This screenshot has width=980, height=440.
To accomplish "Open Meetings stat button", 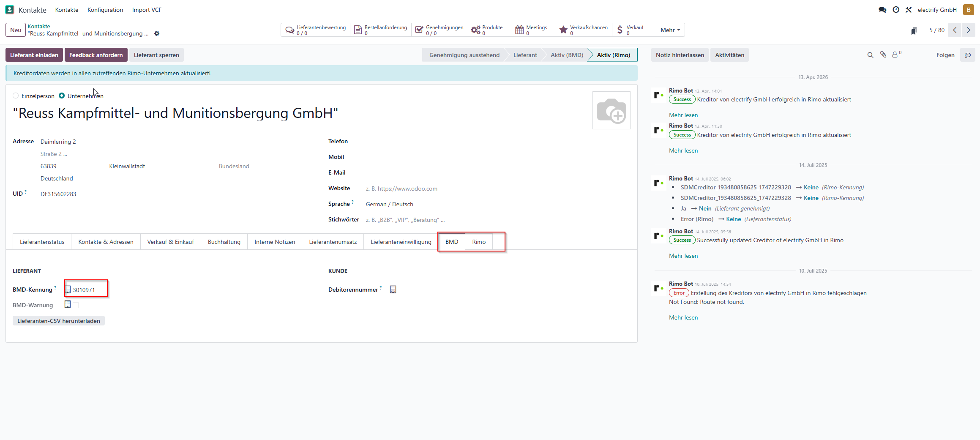I will pyautogui.click(x=533, y=30).
